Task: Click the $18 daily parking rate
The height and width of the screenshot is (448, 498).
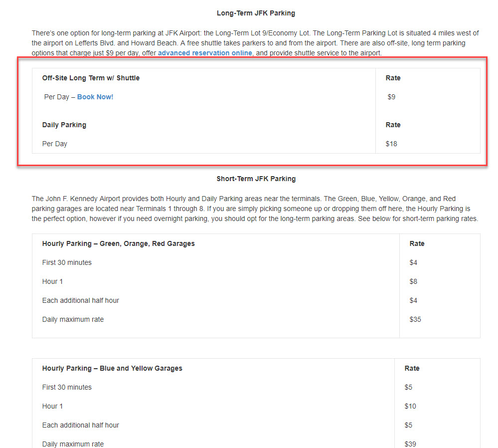Action: [391, 144]
